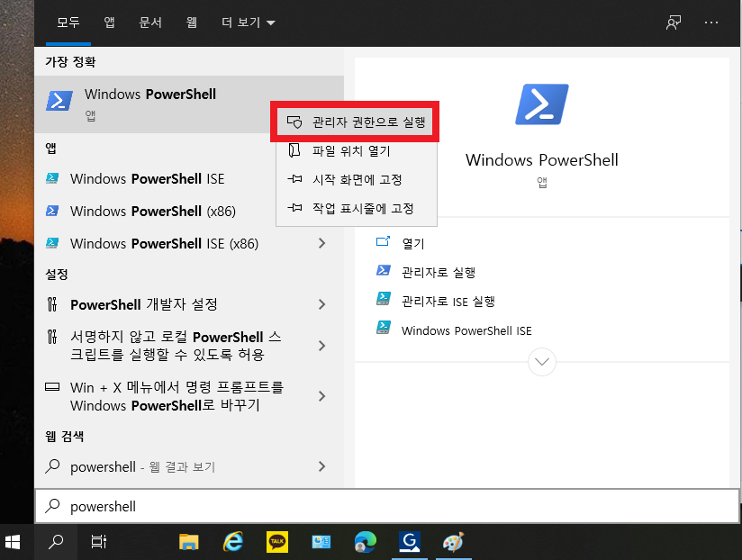Click the Windows PowerShell ISE result icon
The height and width of the screenshot is (560, 742).
coord(52,178)
